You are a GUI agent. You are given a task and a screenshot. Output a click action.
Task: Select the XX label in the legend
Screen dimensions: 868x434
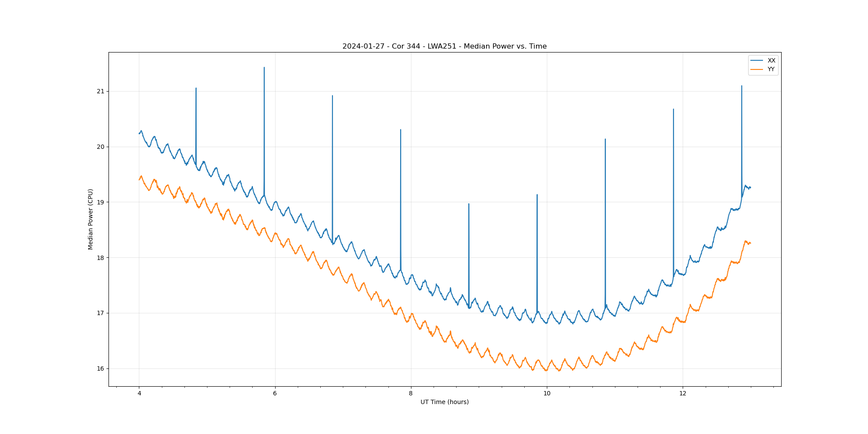[x=771, y=60]
